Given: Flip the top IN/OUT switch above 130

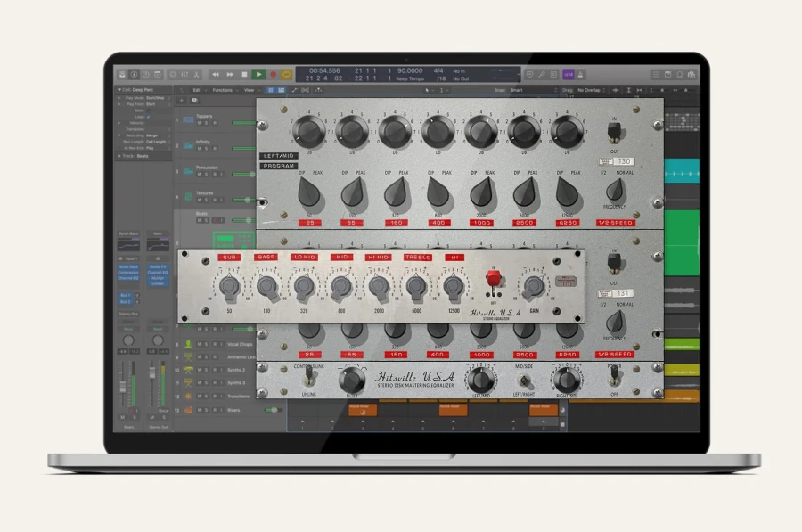Looking at the screenshot, I should [x=614, y=133].
